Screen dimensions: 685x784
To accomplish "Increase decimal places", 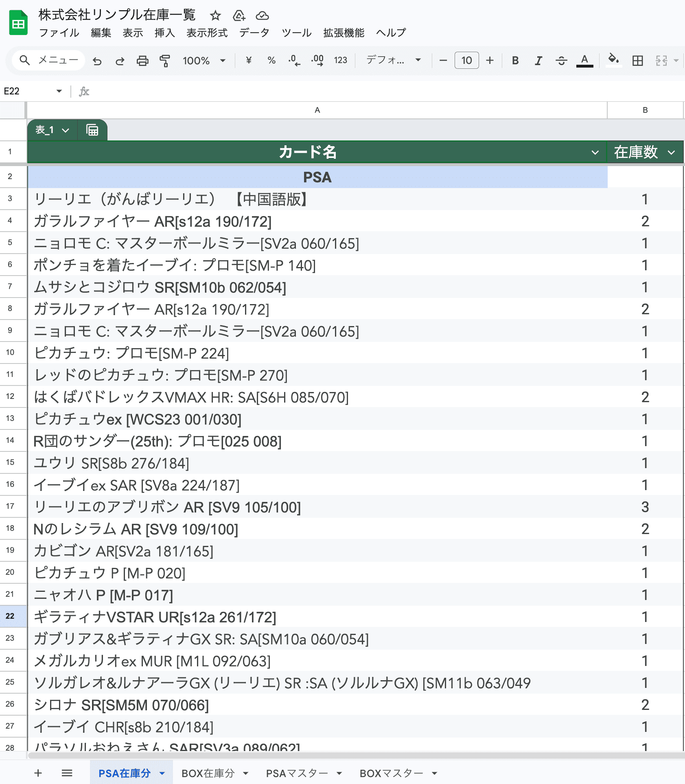I will tap(317, 61).
